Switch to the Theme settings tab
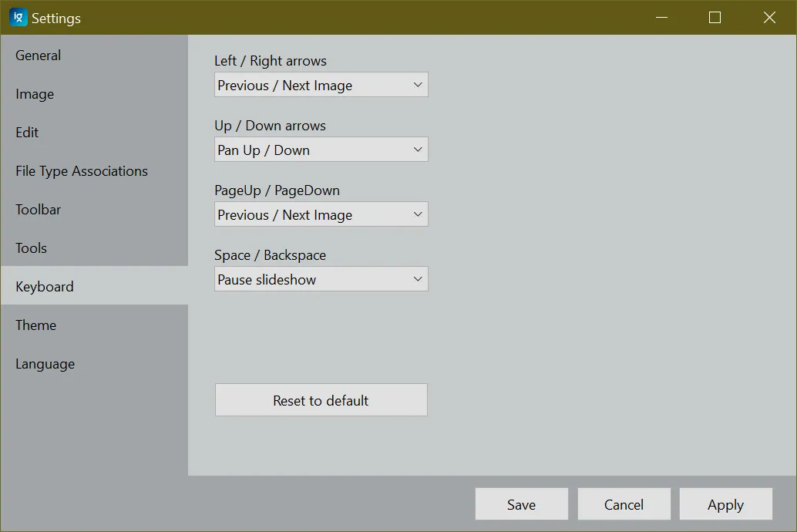This screenshot has height=532, width=797. [x=94, y=325]
